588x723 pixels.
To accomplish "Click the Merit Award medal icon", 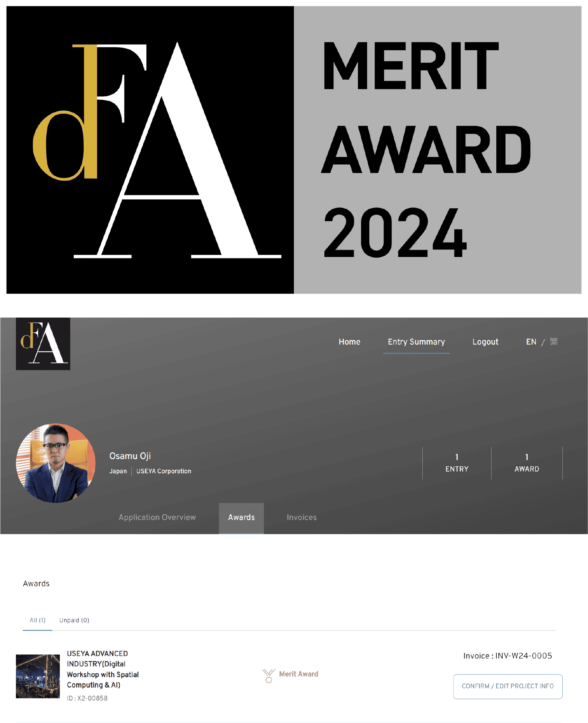I will click(x=268, y=676).
